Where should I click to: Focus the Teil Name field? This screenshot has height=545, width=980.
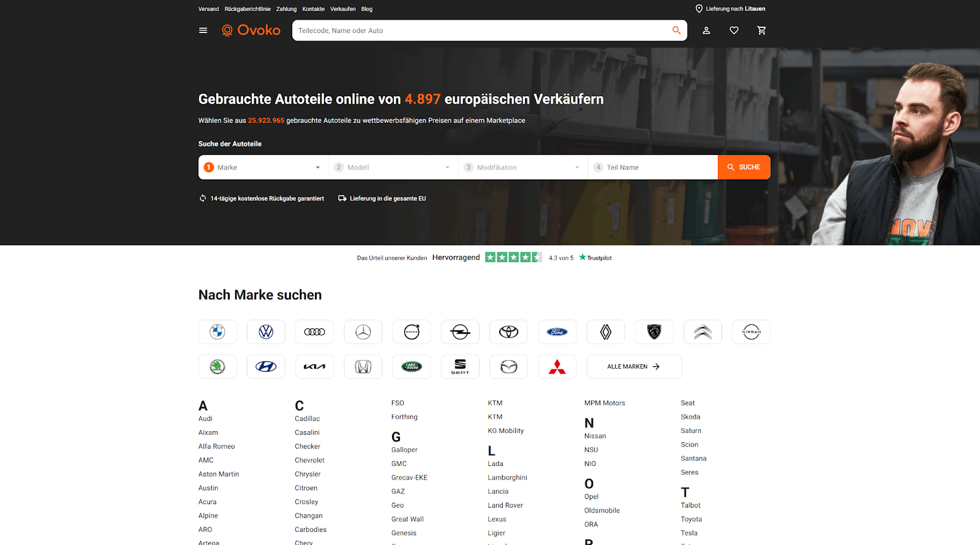tap(653, 167)
